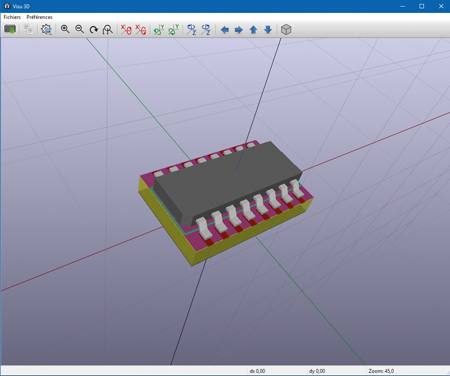The width and height of the screenshot is (450, 376).
Task: Open the Fichiers menu
Action: tap(12, 17)
